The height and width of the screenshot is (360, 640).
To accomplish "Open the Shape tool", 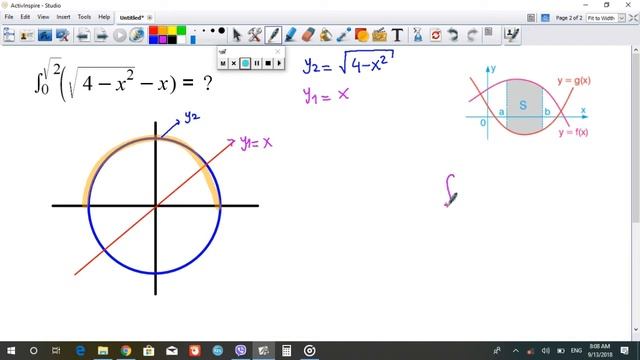I will [362, 36].
